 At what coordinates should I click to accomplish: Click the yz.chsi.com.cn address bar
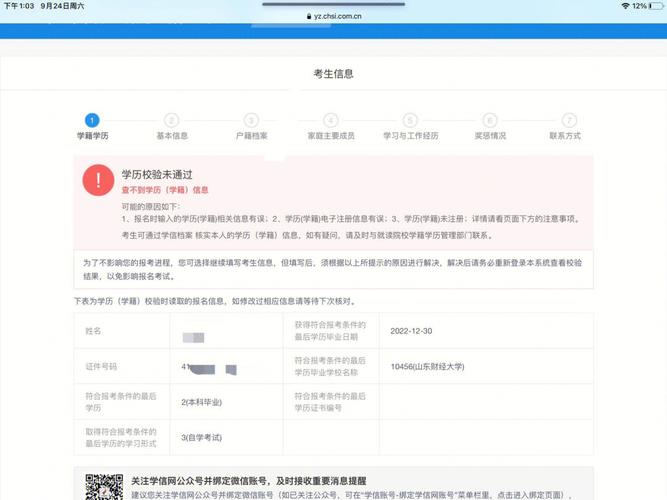point(334,16)
